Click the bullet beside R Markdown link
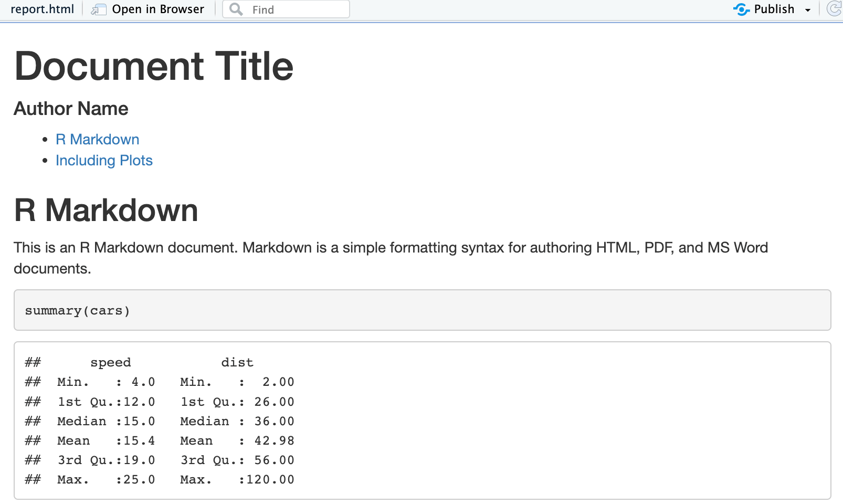 click(x=45, y=139)
